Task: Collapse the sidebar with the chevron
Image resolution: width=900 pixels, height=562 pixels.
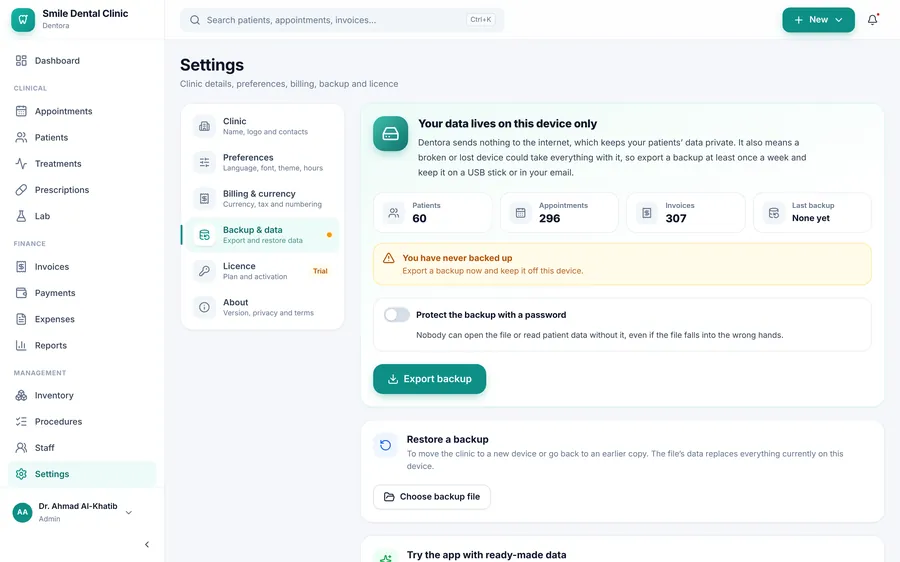Action: [x=147, y=545]
